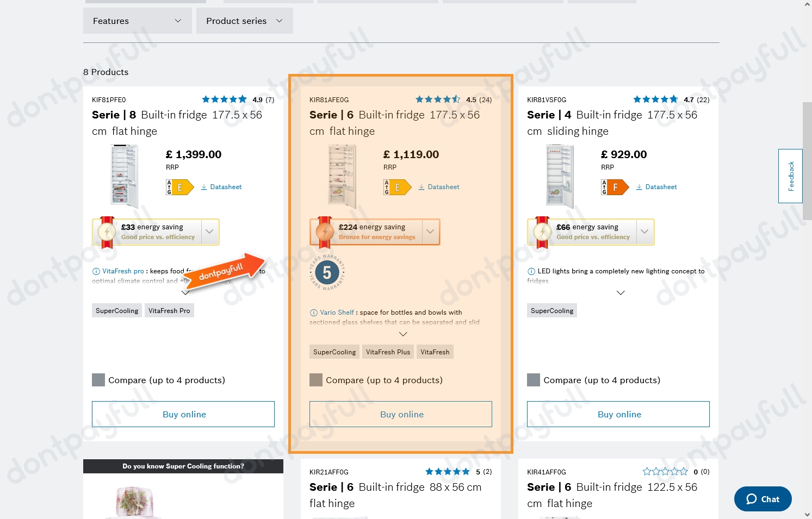
Task: Check Compare box for KIF81PFE0 fridge
Action: pos(98,380)
